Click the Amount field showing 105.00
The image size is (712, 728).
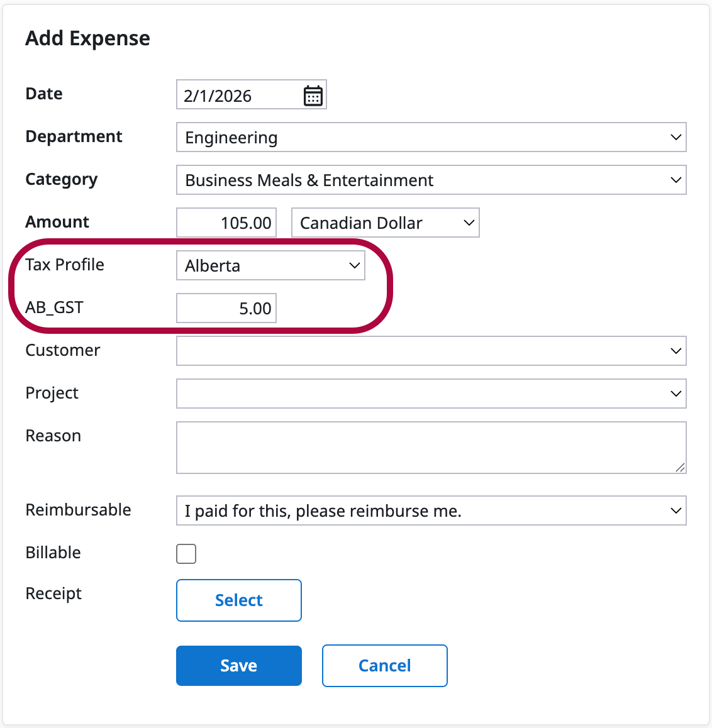226,223
